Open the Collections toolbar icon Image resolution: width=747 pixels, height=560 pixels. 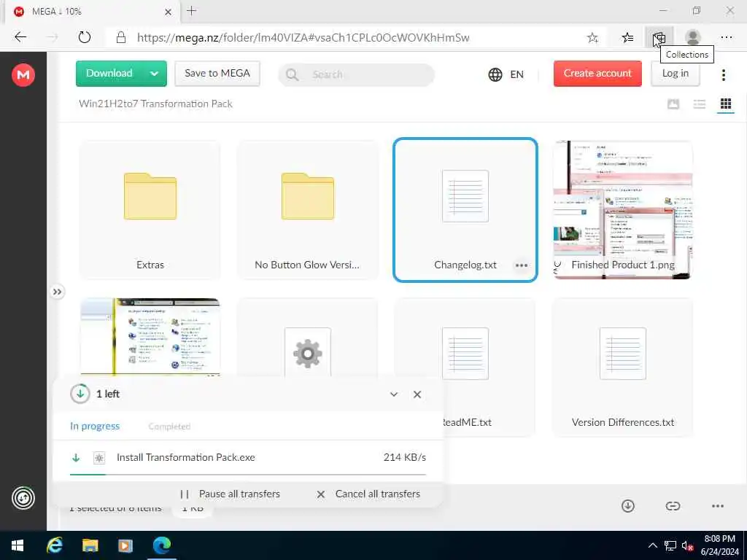coord(659,38)
